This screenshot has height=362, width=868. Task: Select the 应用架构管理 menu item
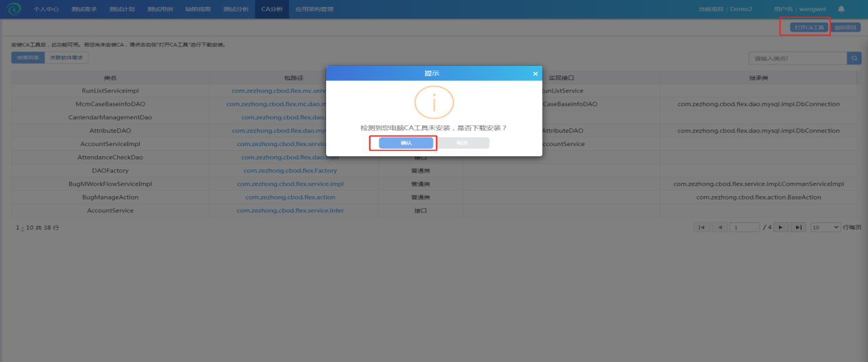[314, 9]
